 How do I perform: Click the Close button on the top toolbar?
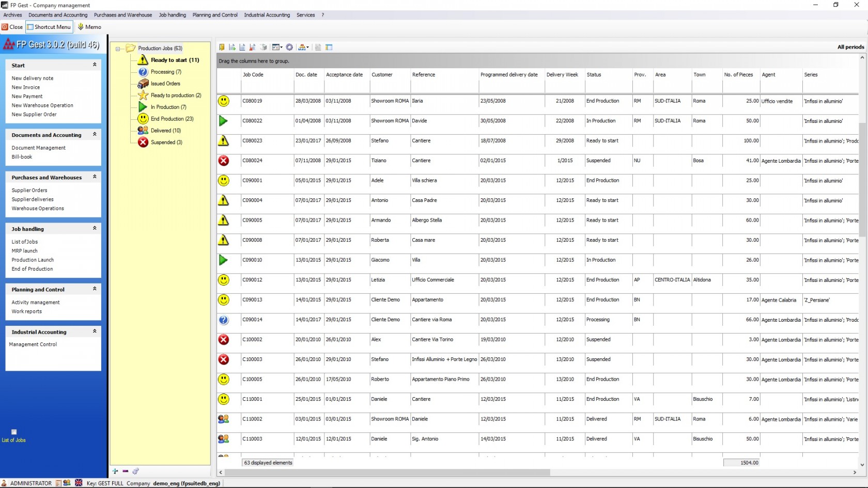click(x=11, y=26)
